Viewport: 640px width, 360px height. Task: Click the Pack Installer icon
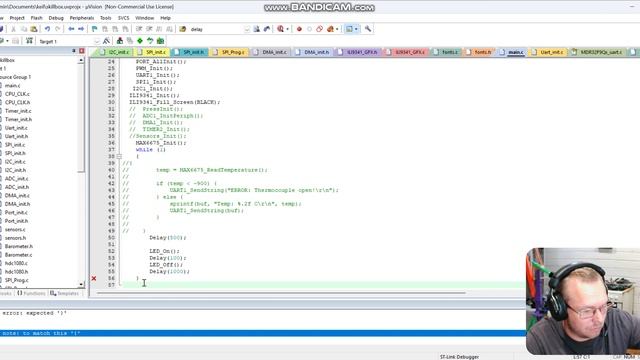click(x=160, y=41)
